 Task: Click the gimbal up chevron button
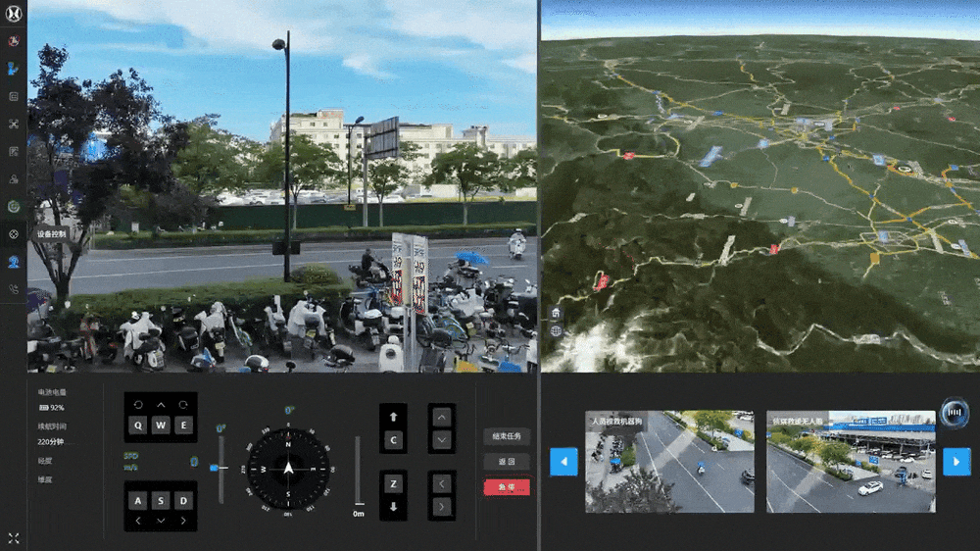(x=441, y=417)
